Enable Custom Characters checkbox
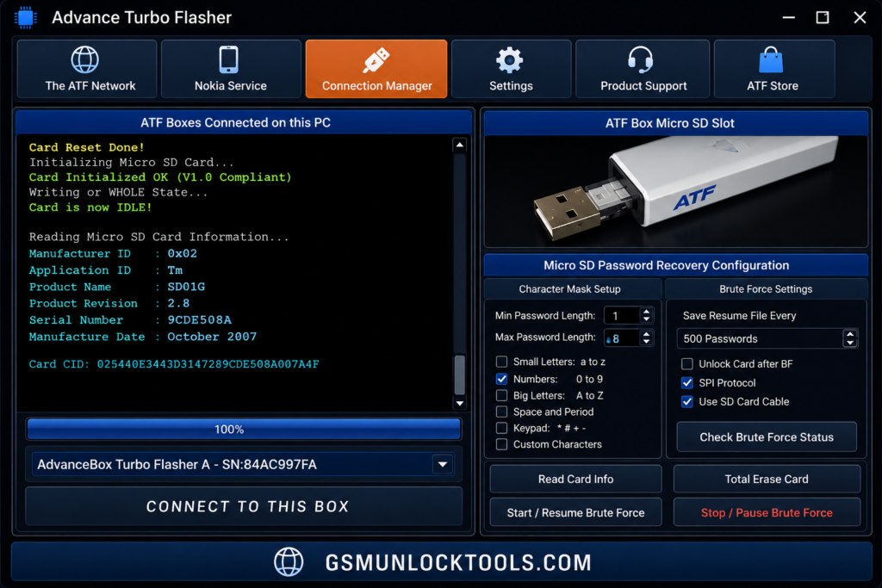The height and width of the screenshot is (588, 882). (x=502, y=444)
